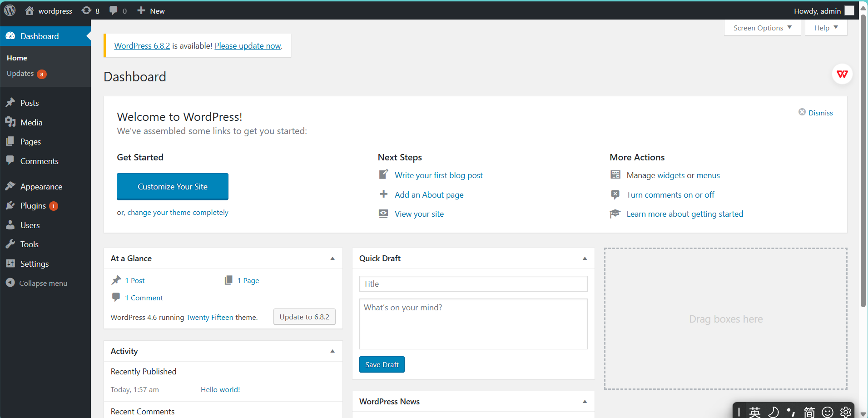Click the icon beside Turn comments on or off
The width and height of the screenshot is (868, 418).
[615, 194]
